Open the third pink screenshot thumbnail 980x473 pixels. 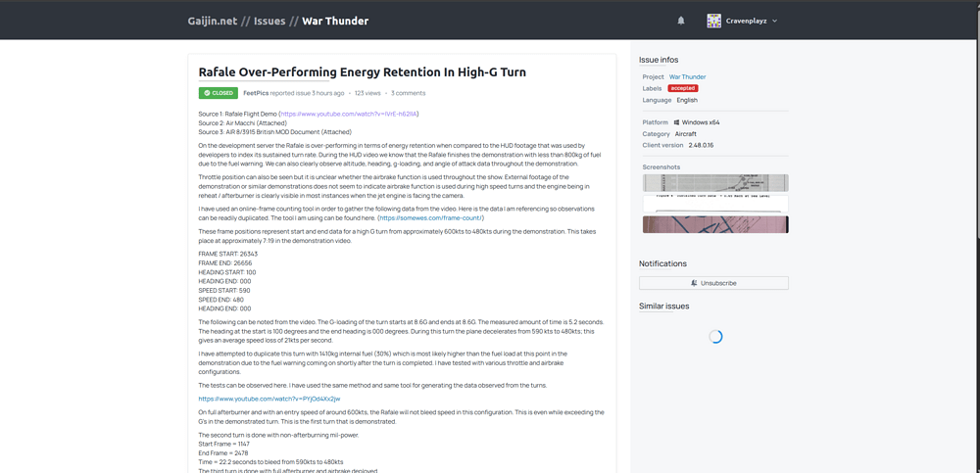tap(715, 224)
